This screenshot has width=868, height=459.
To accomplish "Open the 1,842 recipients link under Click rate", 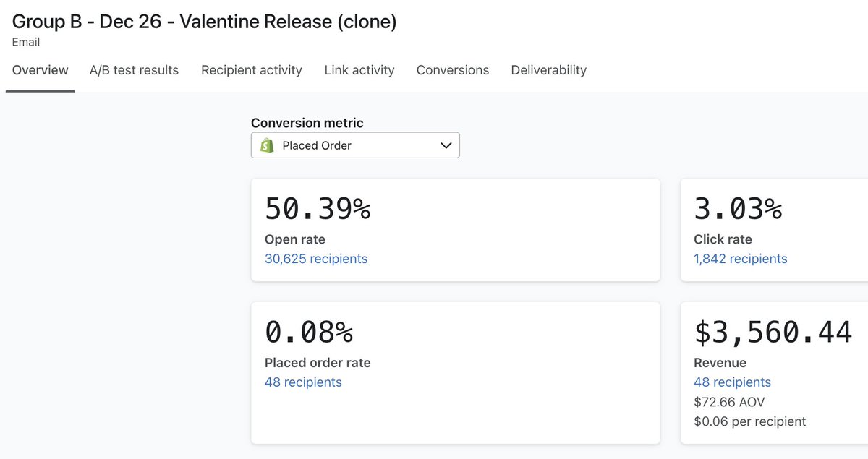I will click(x=741, y=259).
